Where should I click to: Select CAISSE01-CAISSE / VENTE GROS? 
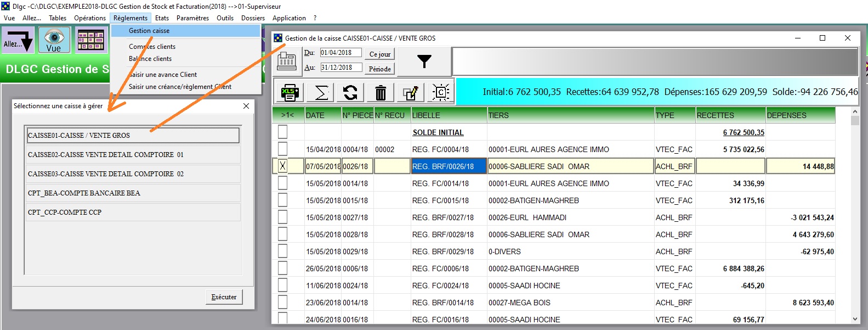(133, 135)
